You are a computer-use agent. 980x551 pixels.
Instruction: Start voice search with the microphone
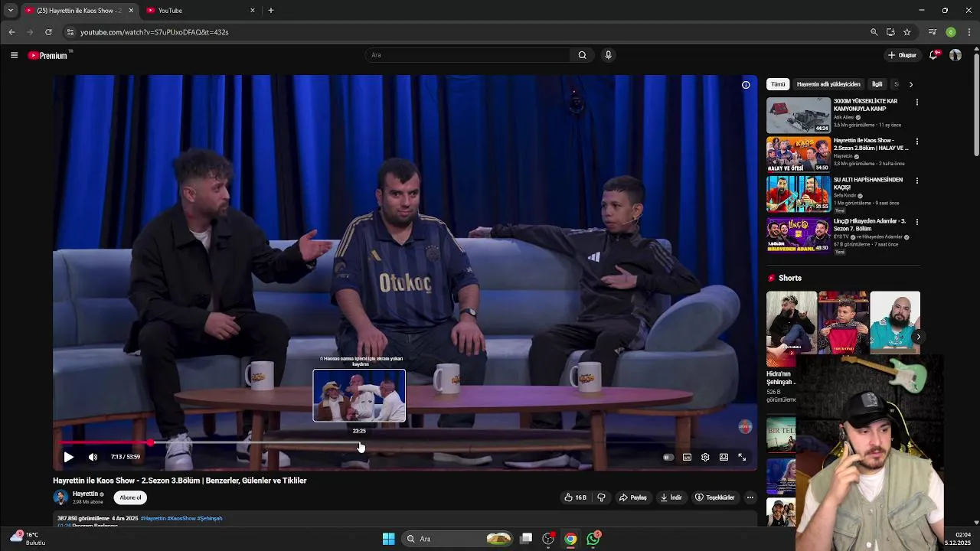[608, 55]
